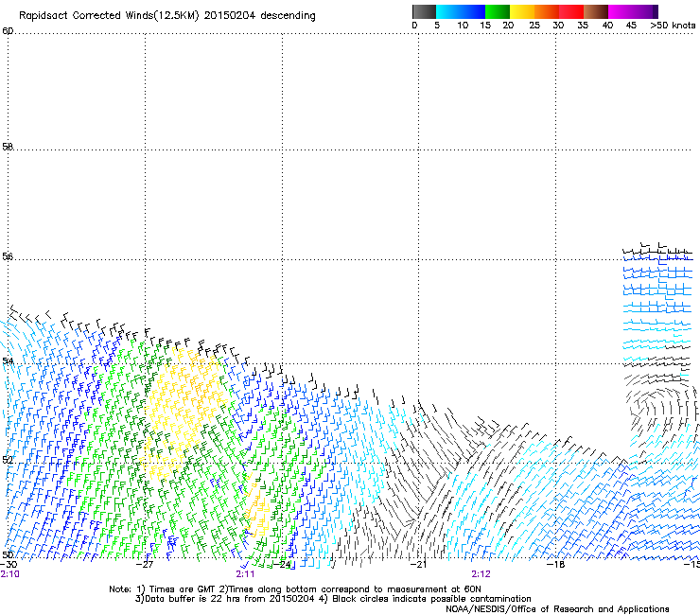Screen dimensions: 700x615
Task: Click the latitude label '60'
Action: click(x=8, y=31)
